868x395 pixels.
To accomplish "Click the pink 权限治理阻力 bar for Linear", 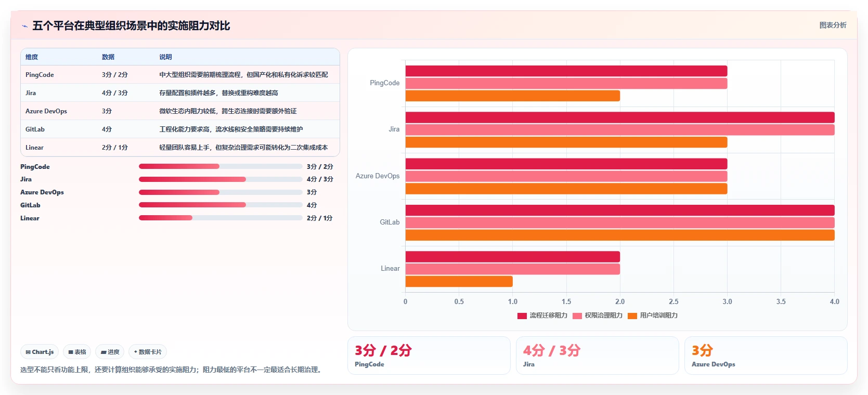I will click(x=513, y=269).
